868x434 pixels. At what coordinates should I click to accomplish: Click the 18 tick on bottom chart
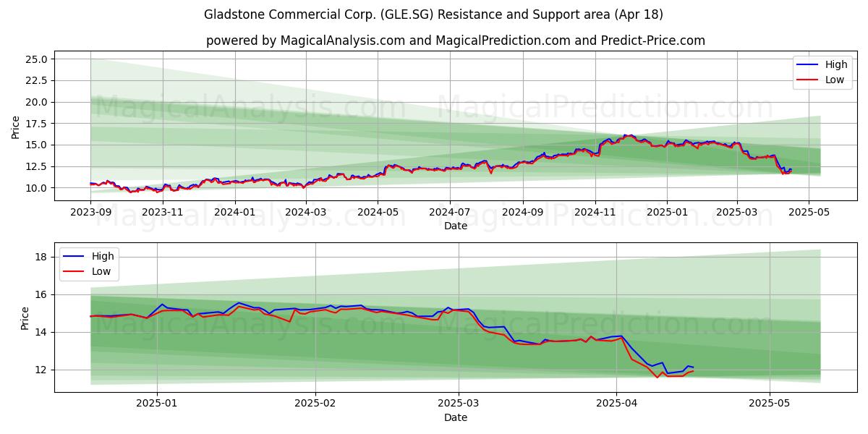[x=41, y=257]
